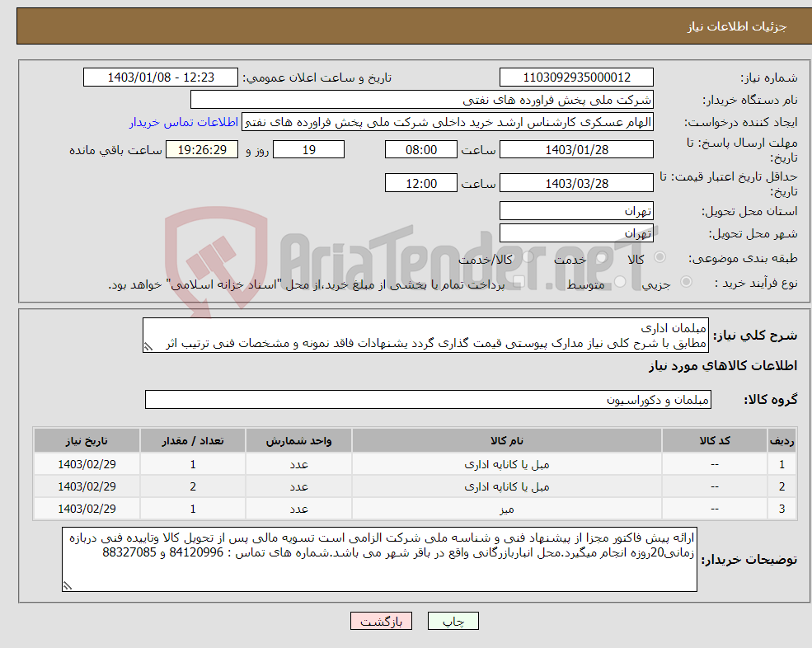This screenshot has width=812, height=648.
Task: Open the اطلاعات تماس خریدار link
Action: (184, 122)
